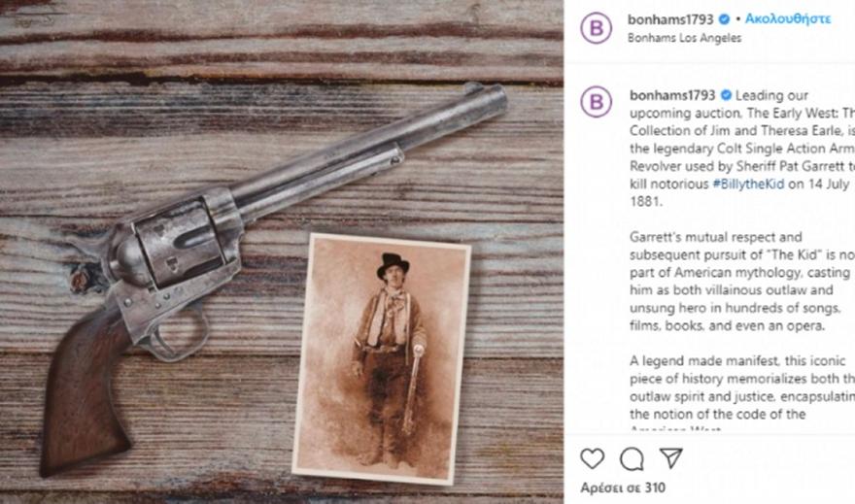Open comments with the speech bubble icon

[632, 458]
